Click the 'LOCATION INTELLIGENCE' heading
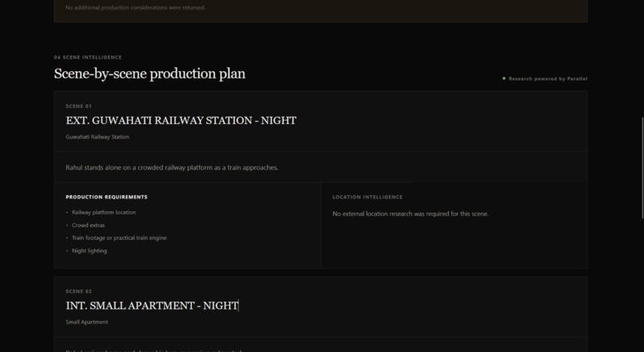 [x=368, y=197]
